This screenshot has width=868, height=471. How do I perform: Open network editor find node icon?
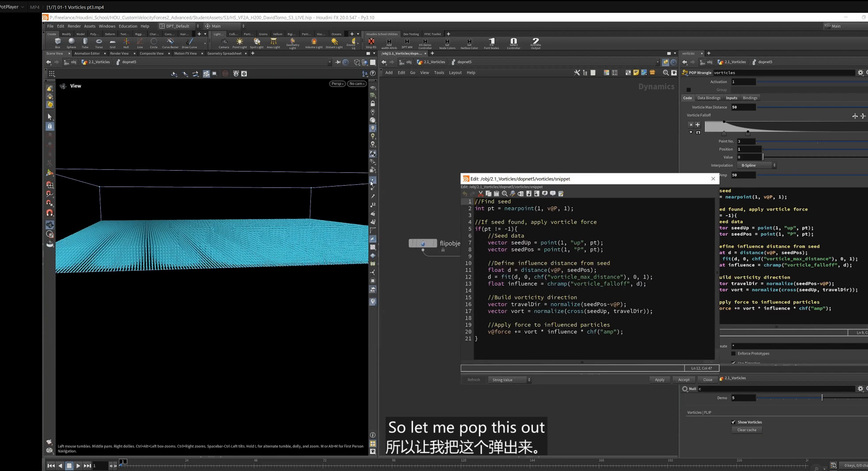(x=666, y=73)
